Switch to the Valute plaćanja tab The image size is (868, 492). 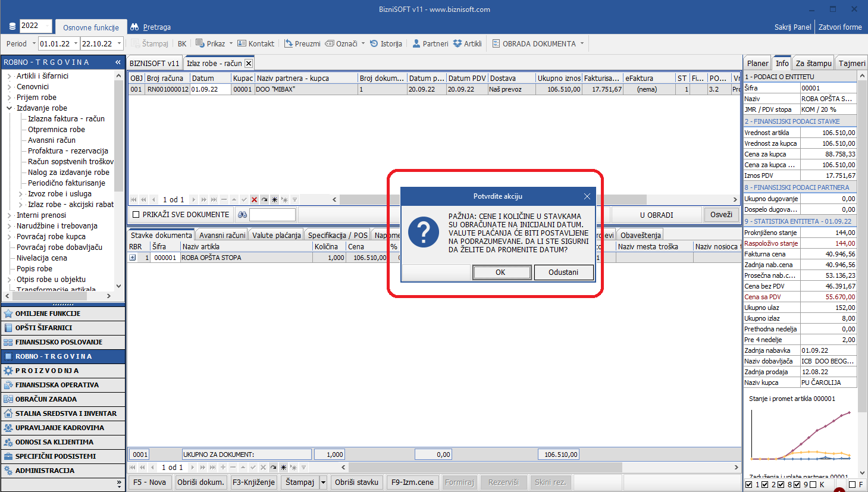click(x=276, y=235)
